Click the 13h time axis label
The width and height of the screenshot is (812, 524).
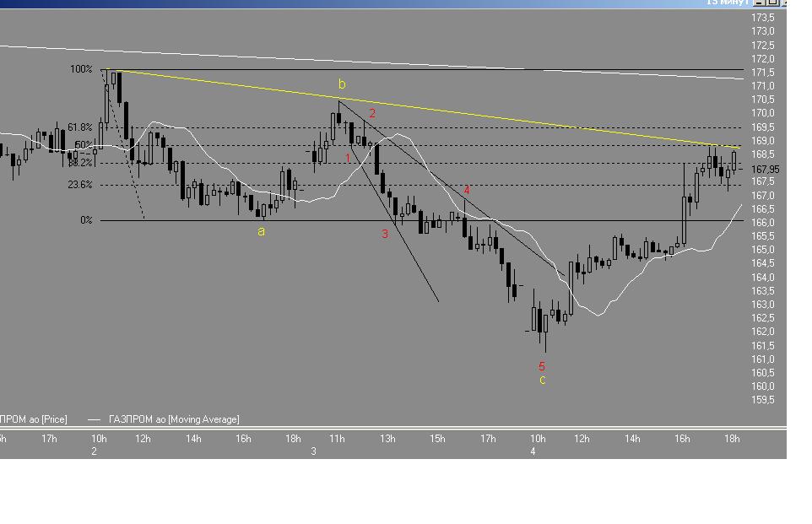387,439
